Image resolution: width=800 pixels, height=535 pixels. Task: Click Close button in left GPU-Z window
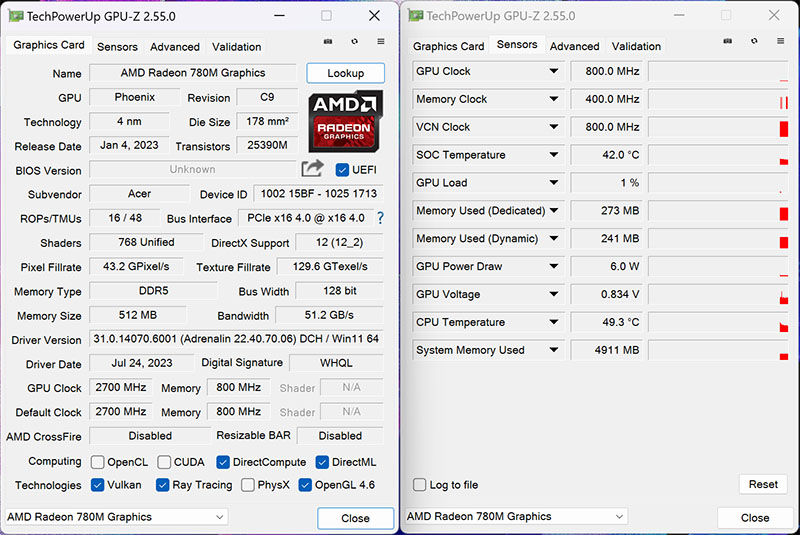tap(356, 518)
